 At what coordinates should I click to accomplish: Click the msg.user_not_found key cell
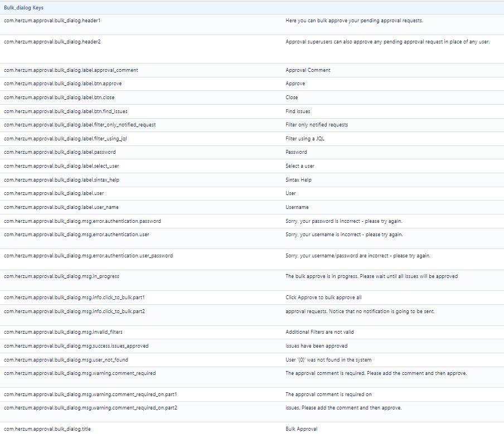pyautogui.click(x=66, y=360)
